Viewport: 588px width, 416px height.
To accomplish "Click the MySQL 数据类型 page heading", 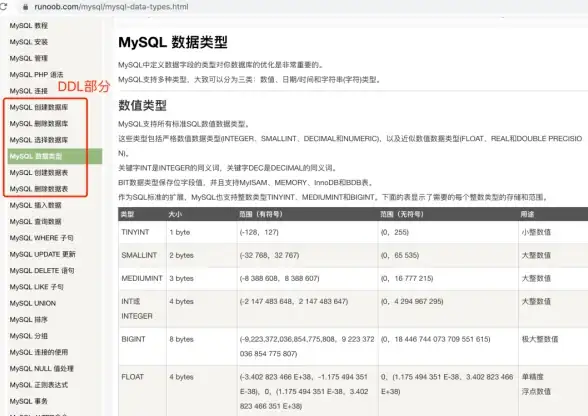I will 173,42.
